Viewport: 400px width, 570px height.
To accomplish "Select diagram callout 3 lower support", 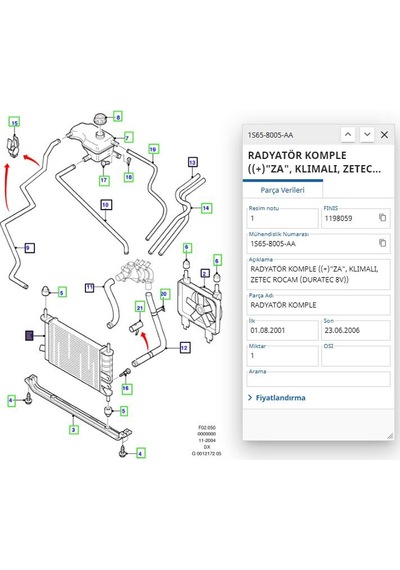I will click(x=73, y=430).
